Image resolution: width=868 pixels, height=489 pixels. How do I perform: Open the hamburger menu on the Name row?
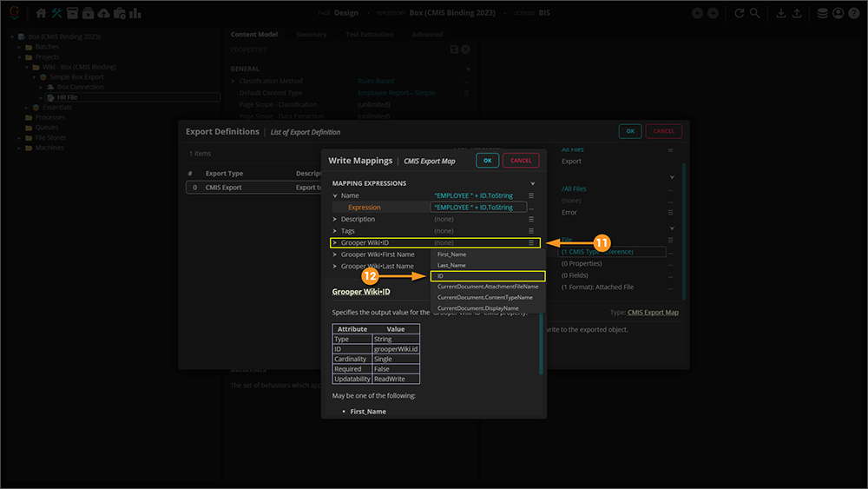tap(532, 196)
